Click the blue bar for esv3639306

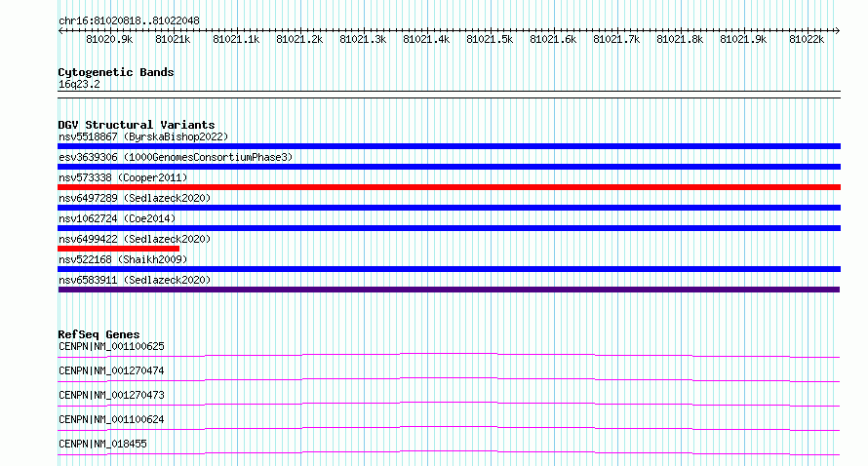tap(449, 167)
